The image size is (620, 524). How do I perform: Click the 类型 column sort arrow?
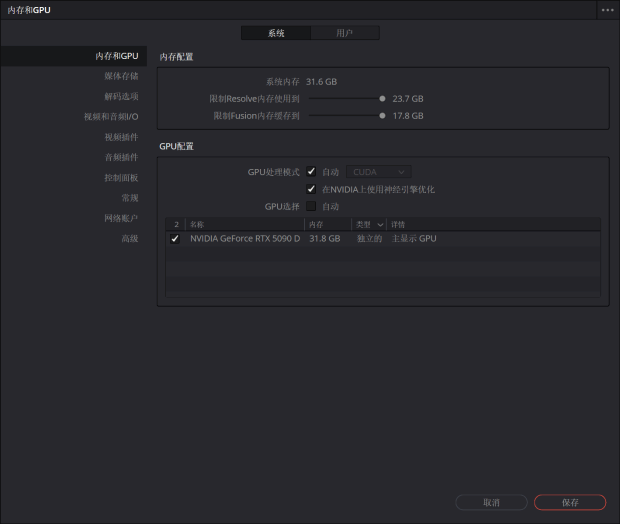tap(380, 225)
